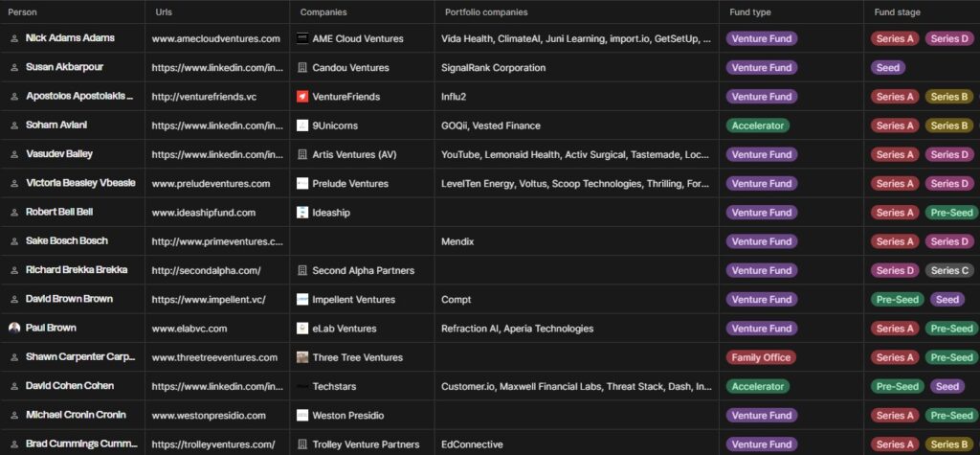980x455 pixels.
Task: Click the Compt portfolio cell
Action: pos(577,299)
